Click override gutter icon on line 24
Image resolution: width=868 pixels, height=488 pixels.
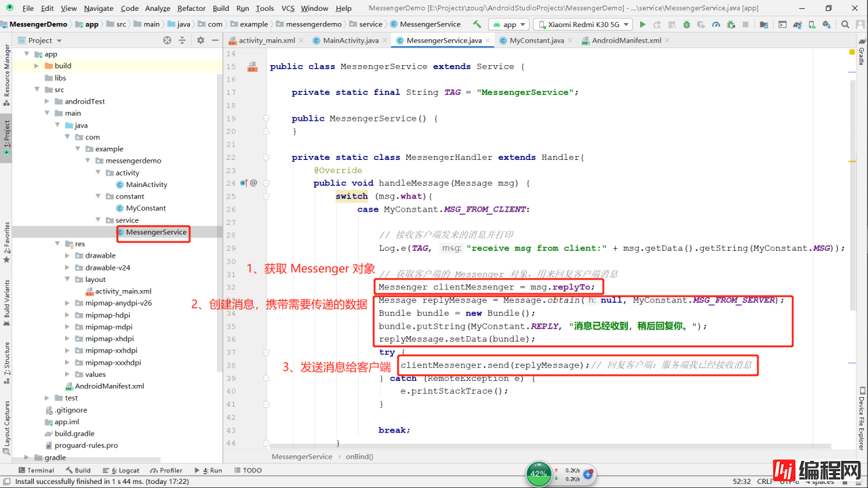click(244, 183)
